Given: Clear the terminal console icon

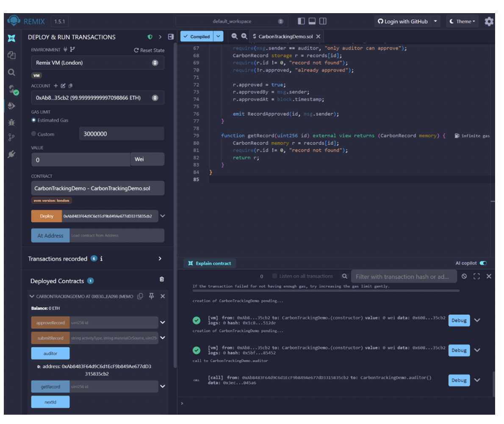Looking at the screenshot, I should 464,276.
